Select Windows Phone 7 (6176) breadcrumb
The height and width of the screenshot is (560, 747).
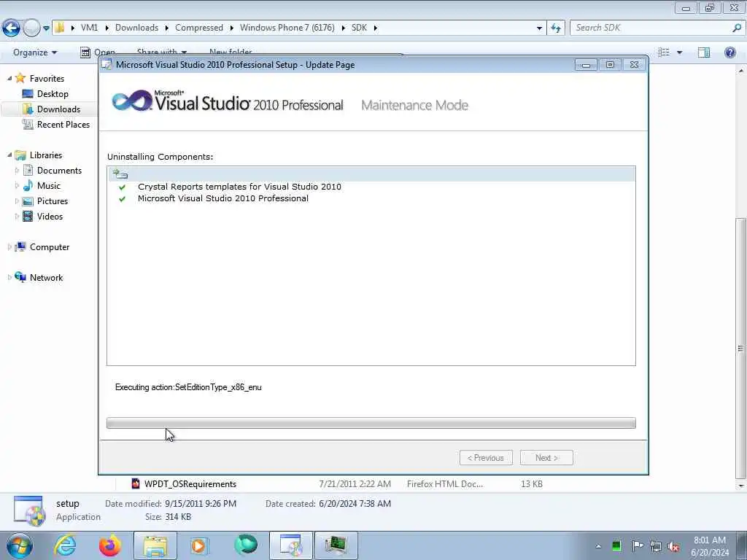click(x=287, y=28)
